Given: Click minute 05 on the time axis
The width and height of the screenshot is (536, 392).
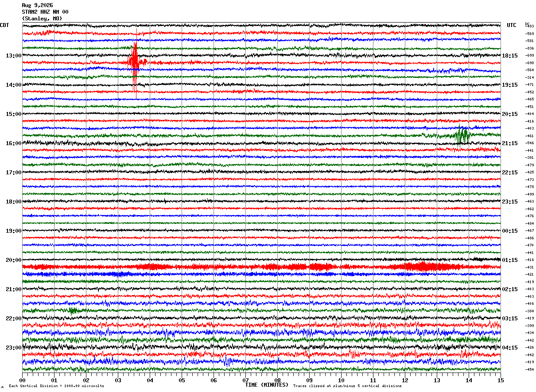Looking at the screenshot, I should point(182,380).
